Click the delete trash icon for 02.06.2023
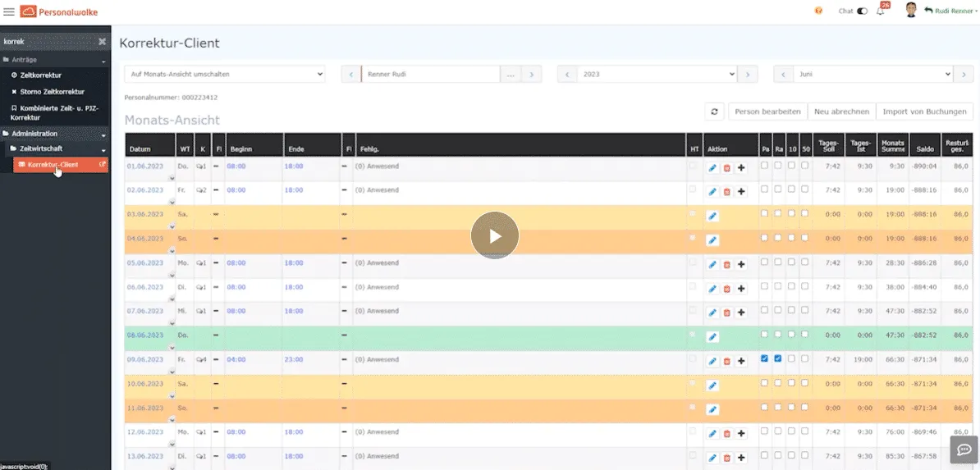The width and height of the screenshot is (980, 470). click(726, 192)
